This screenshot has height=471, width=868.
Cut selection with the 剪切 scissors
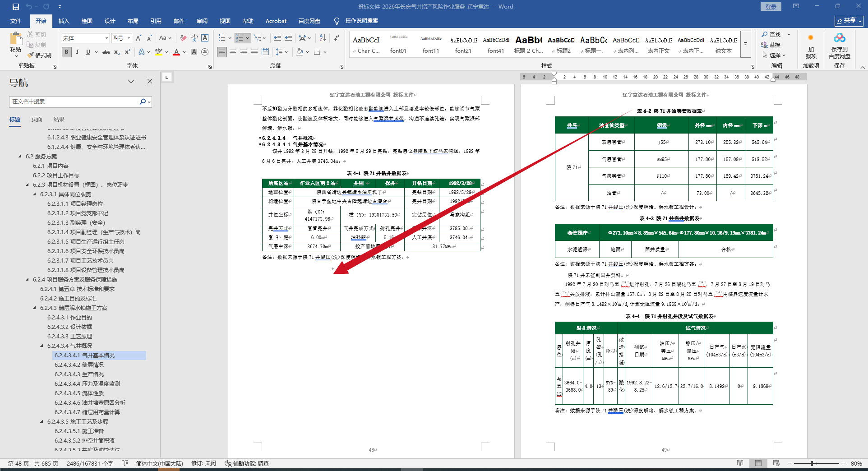pos(37,34)
